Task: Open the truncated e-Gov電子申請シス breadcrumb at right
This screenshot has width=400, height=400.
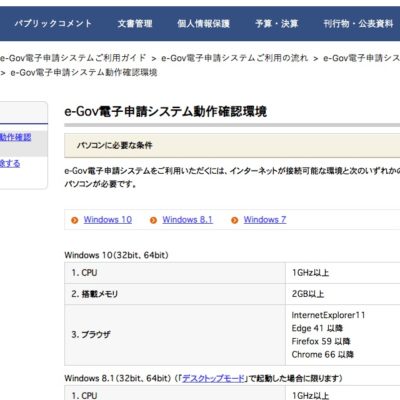Action: pos(361,58)
